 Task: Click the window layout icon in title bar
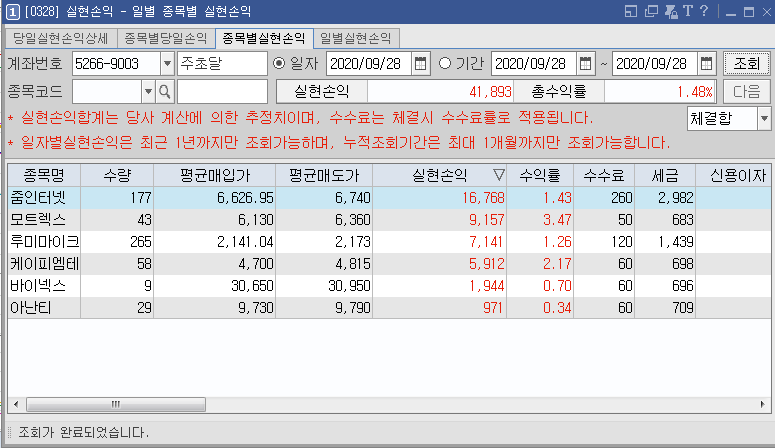631,11
